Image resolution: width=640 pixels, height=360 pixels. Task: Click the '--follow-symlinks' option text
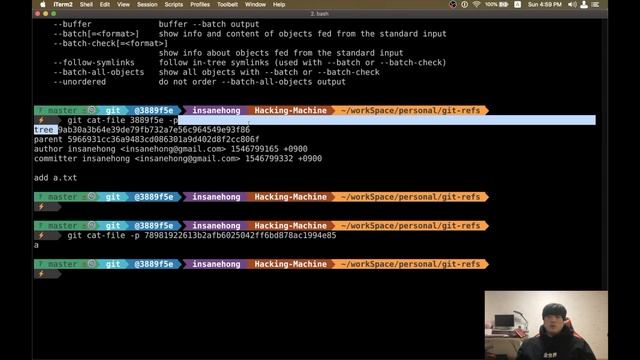click(x=94, y=62)
